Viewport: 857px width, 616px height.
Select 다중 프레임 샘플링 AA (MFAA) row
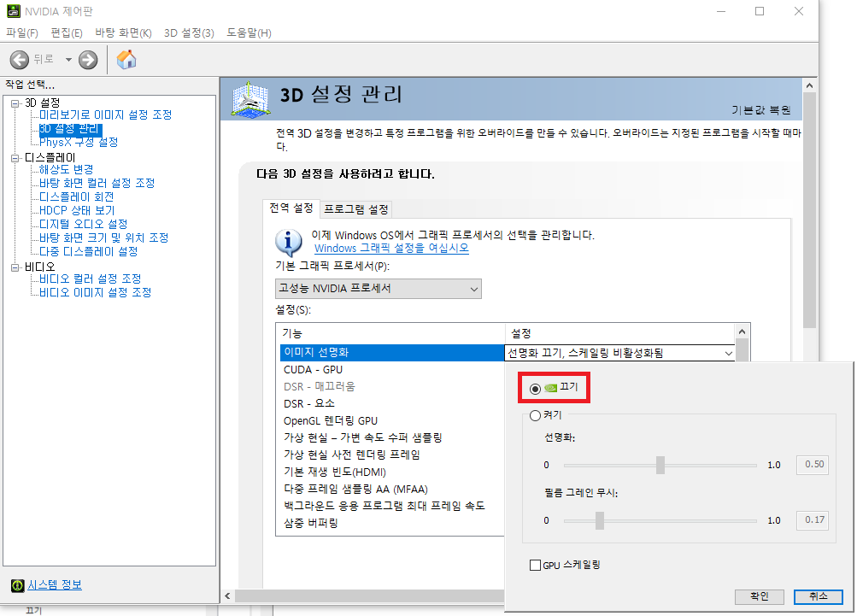(392, 490)
